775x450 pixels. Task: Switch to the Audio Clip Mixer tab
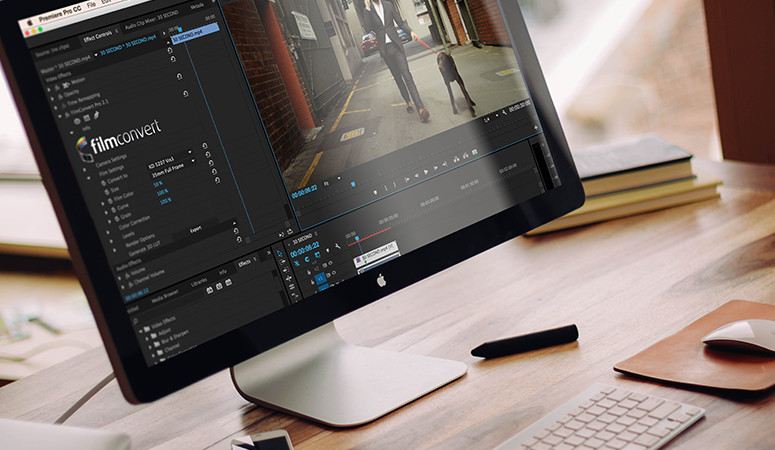pyautogui.click(x=152, y=20)
